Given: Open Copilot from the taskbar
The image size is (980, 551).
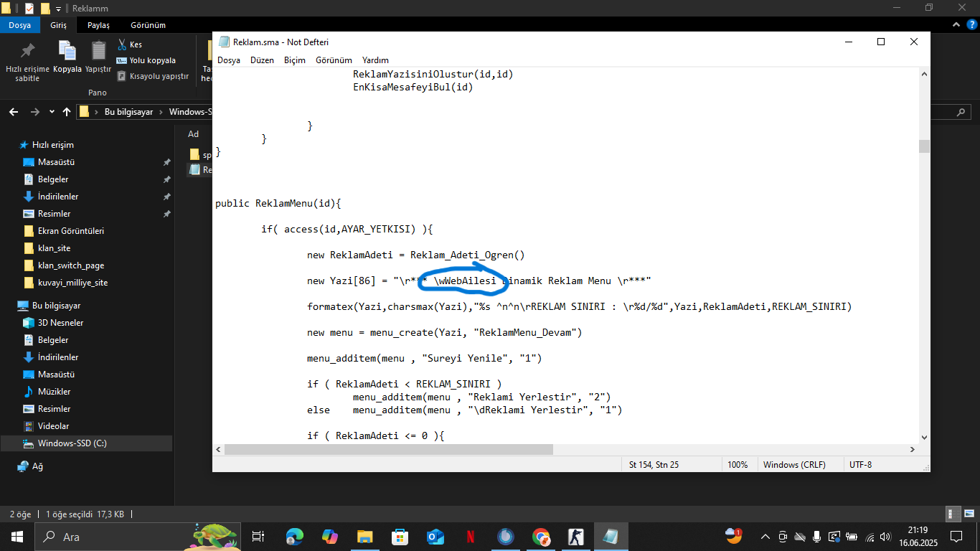Looking at the screenshot, I should (330, 537).
